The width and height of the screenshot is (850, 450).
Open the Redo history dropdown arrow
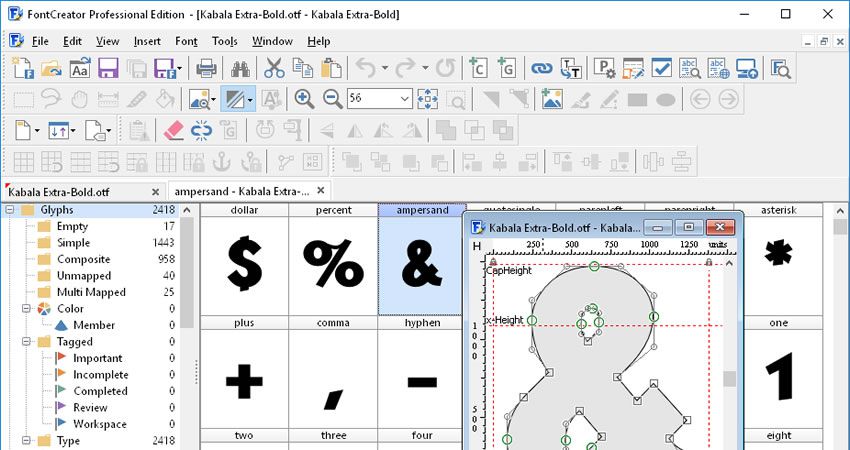[x=425, y=68]
